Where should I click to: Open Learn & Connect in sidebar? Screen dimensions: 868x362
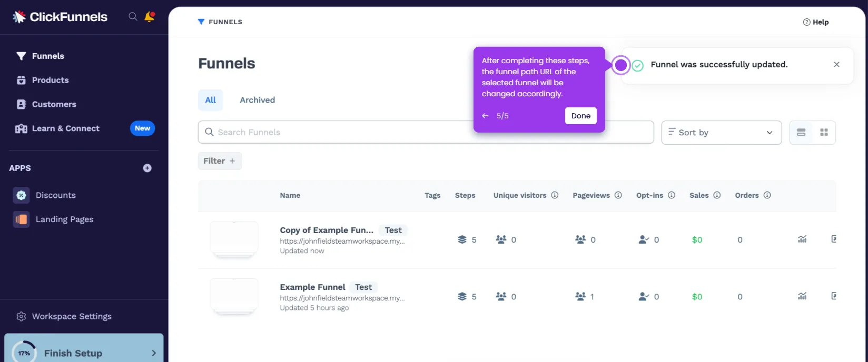click(x=65, y=128)
